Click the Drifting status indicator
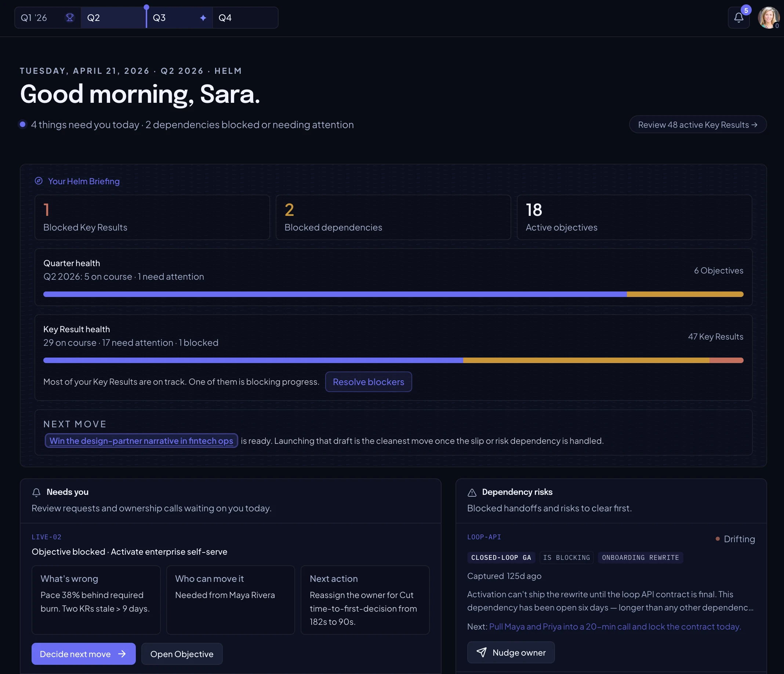This screenshot has height=674, width=784. click(x=735, y=539)
